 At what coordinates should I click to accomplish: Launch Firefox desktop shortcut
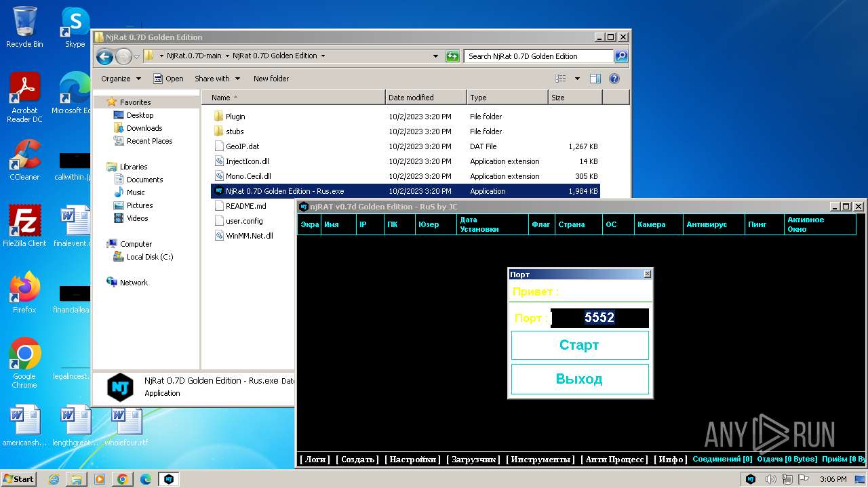point(24,293)
